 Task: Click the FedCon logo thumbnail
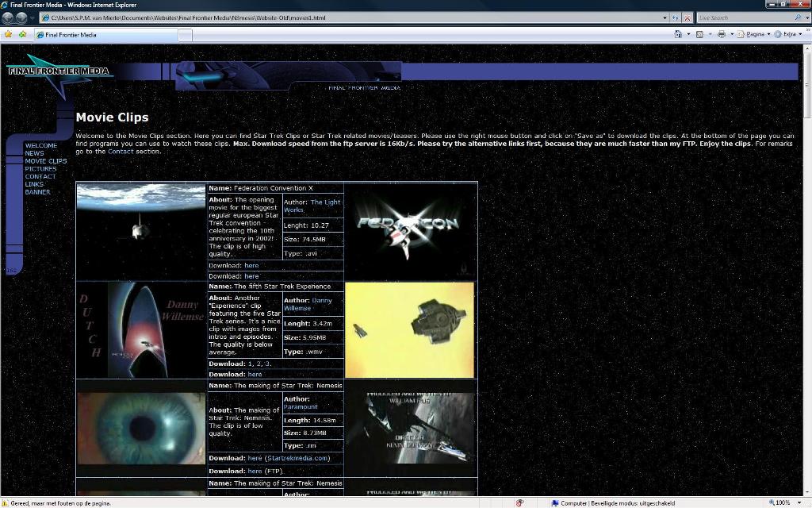click(x=410, y=231)
